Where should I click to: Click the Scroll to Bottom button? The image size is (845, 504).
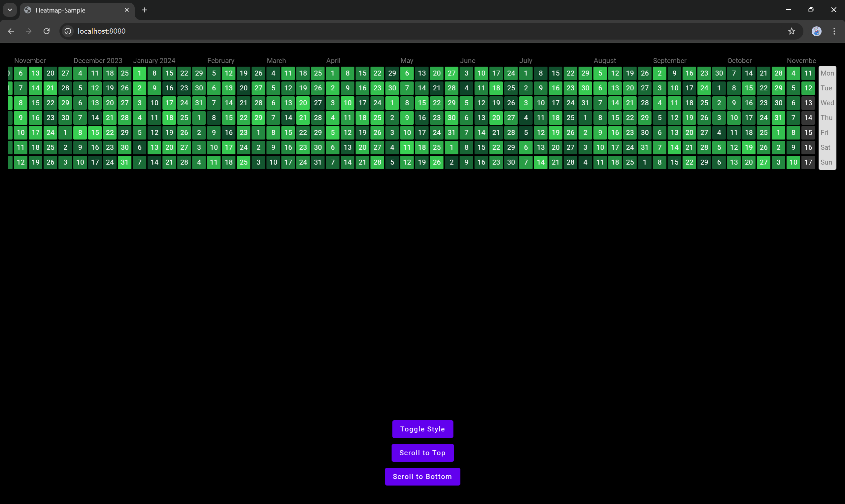(x=422, y=477)
